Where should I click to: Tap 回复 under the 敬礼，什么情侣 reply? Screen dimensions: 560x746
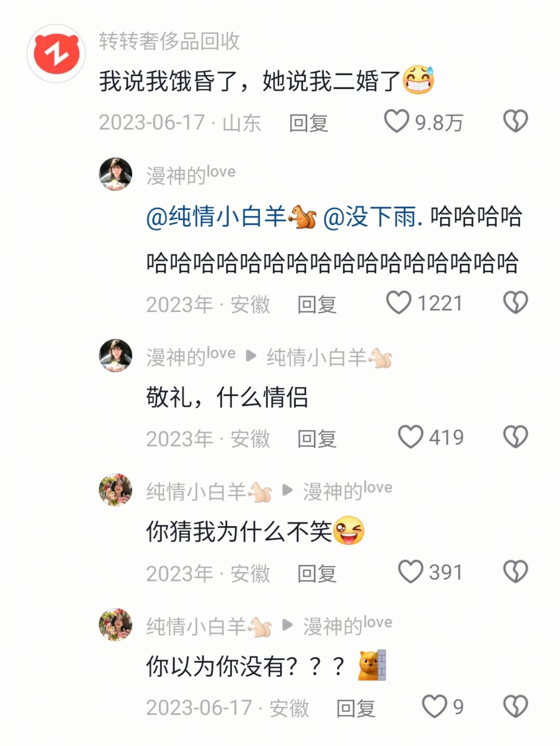tap(317, 438)
